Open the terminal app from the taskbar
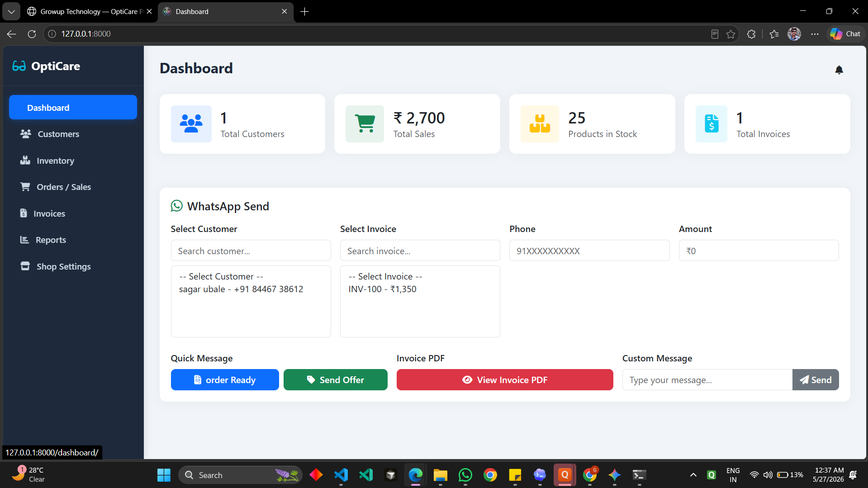868x488 pixels. point(639,475)
